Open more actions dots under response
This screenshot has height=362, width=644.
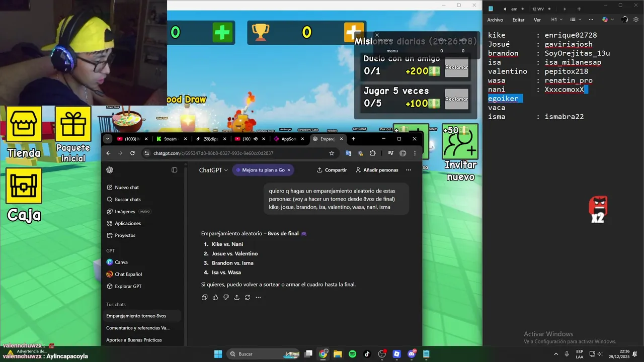coord(258,297)
